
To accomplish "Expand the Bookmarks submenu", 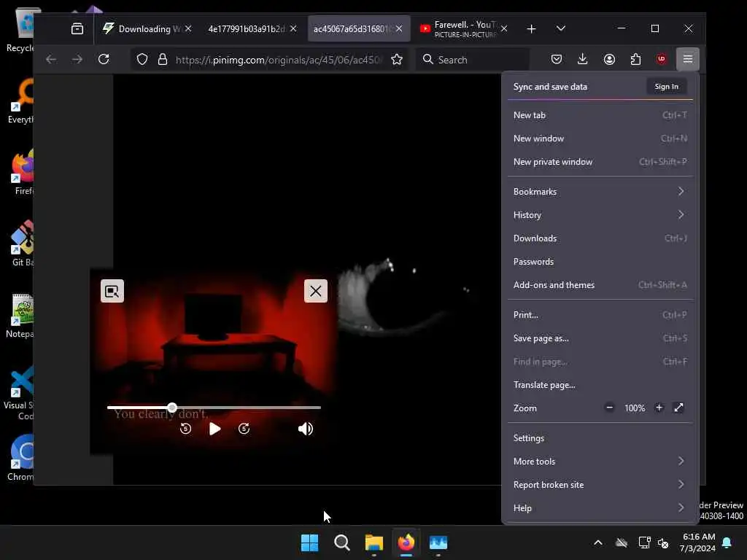I will (600, 192).
